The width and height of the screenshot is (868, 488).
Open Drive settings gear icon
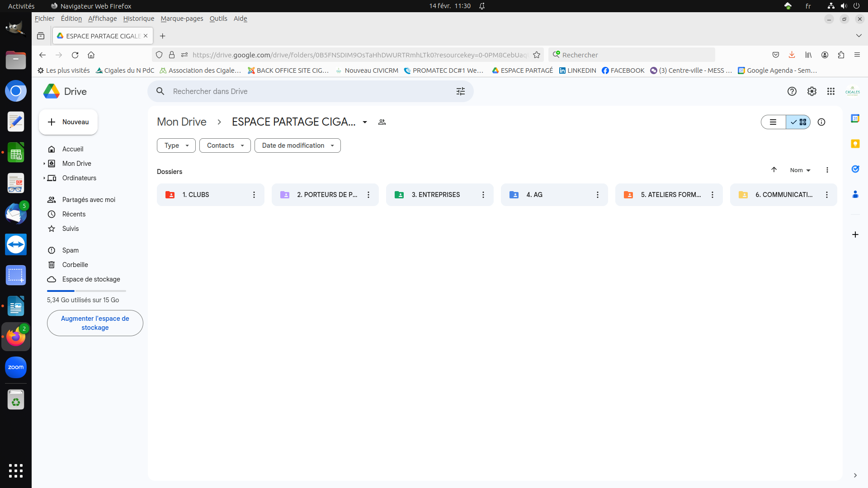pos(811,91)
